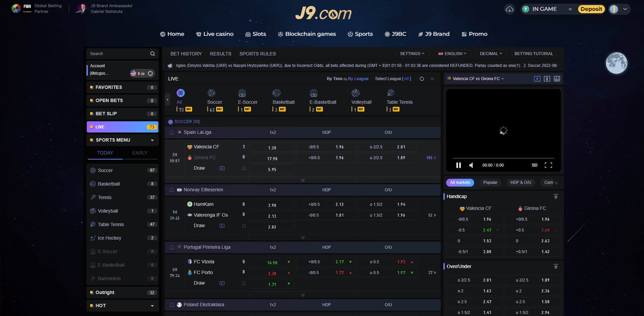Toggle HamKam vs Valerenga match bell
Viewport: 644px width, 316px height.
[244, 226]
